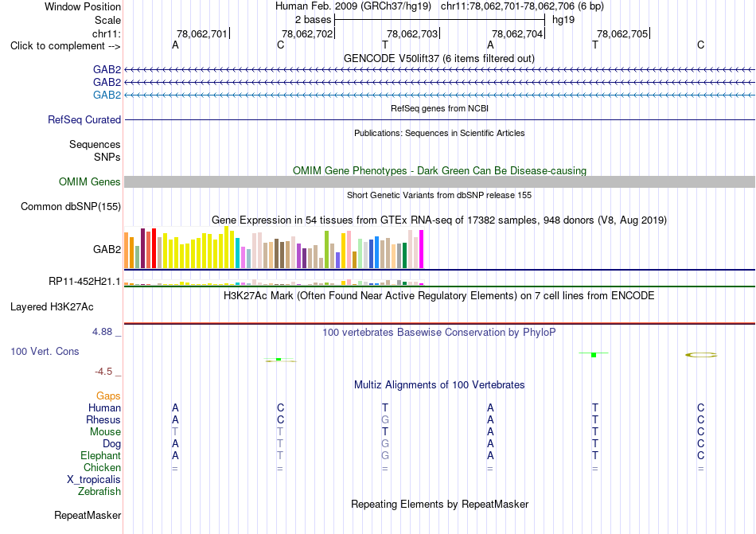Click the 78,062,703 ruler position

click(411, 33)
